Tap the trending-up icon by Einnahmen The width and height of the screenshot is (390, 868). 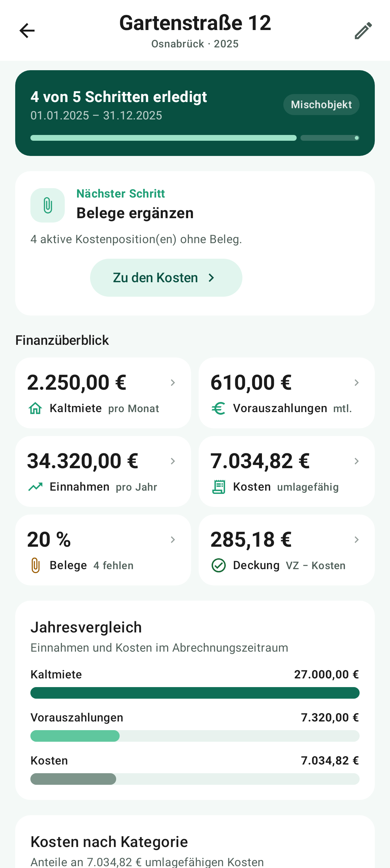(x=35, y=487)
